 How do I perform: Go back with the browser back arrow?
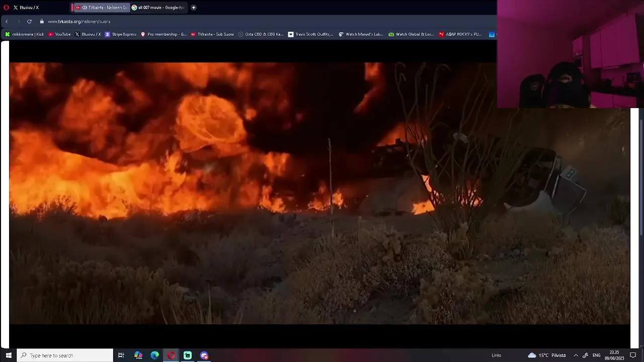point(7,22)
